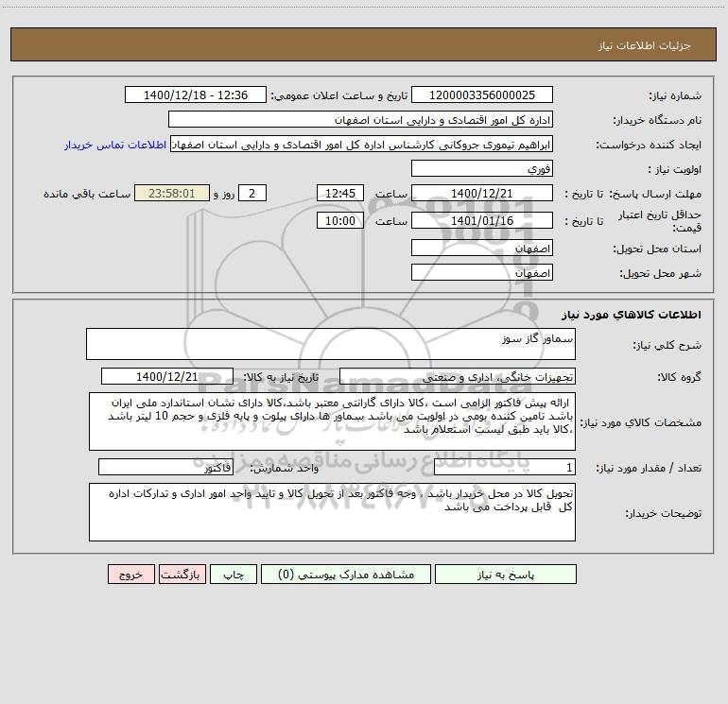Viewport: 728px width, 704px height.
Task: Click buyer organization name field
Action: tap(360, 119)
